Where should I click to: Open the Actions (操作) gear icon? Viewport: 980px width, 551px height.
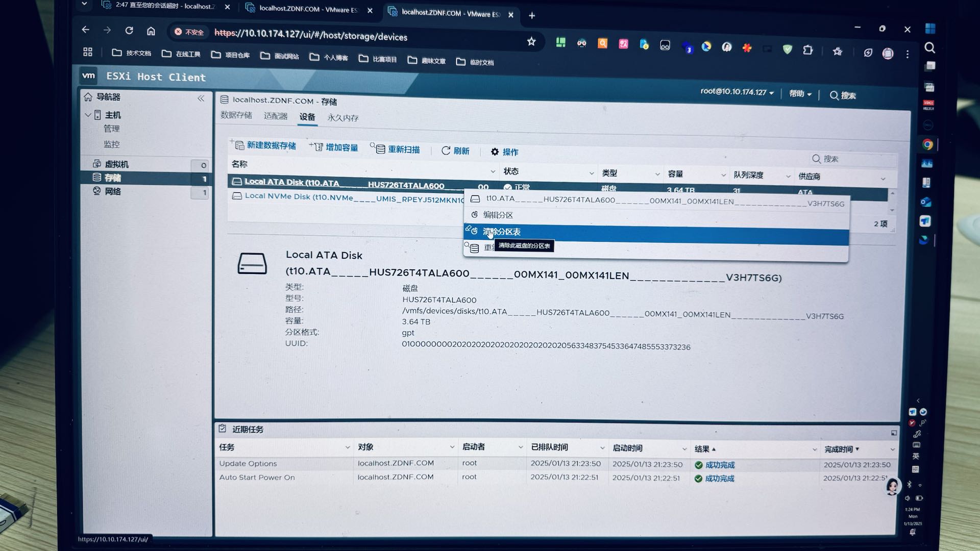[x=495, y=152]
